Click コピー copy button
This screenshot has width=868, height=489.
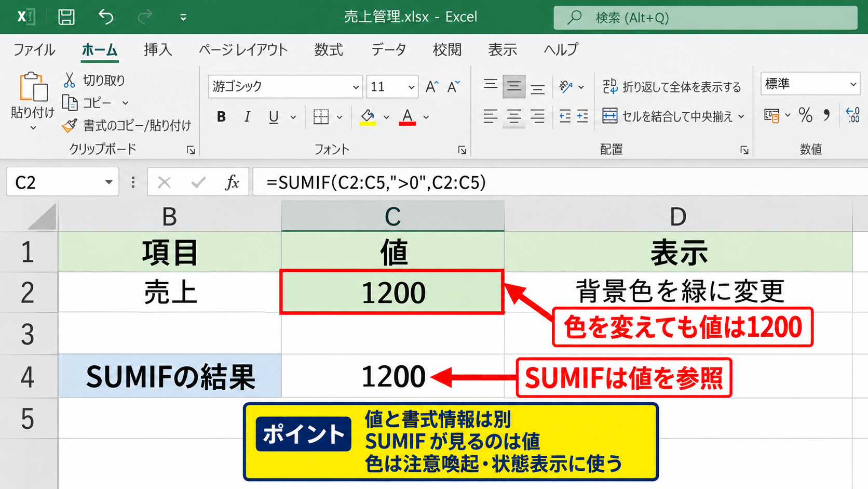point(87,102)
